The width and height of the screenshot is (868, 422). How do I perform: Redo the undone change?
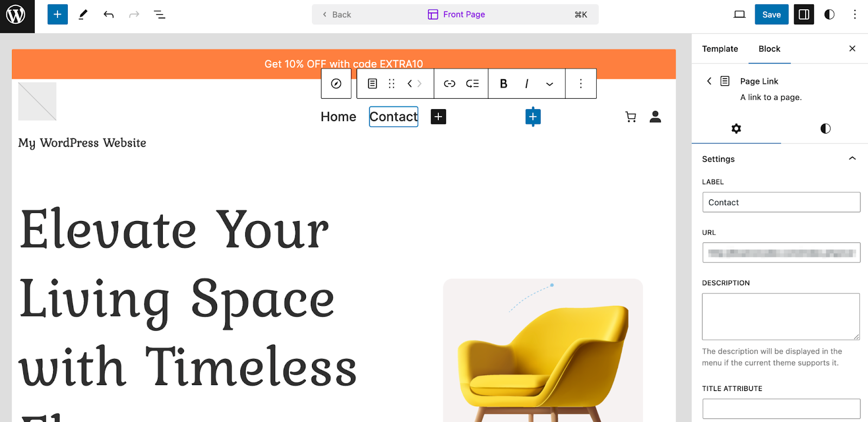pos(134,15)
